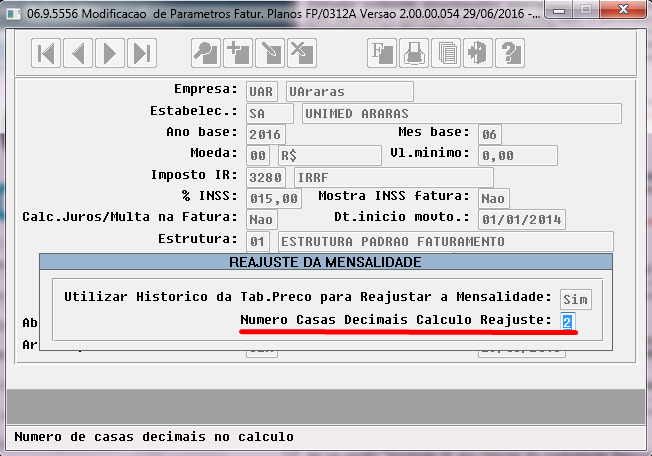
Task: Click the 'Sim' historico Tab.Preco field
Action: tap(575, 299)
